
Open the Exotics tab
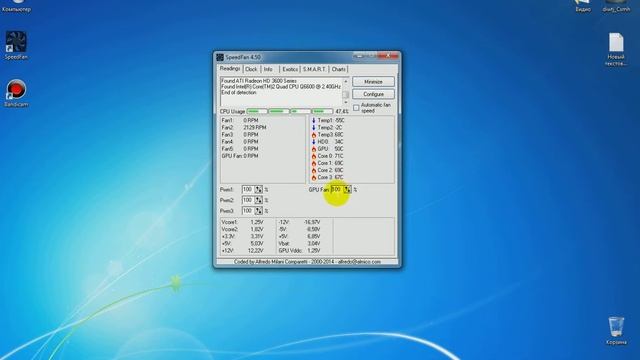click(290, 69)
